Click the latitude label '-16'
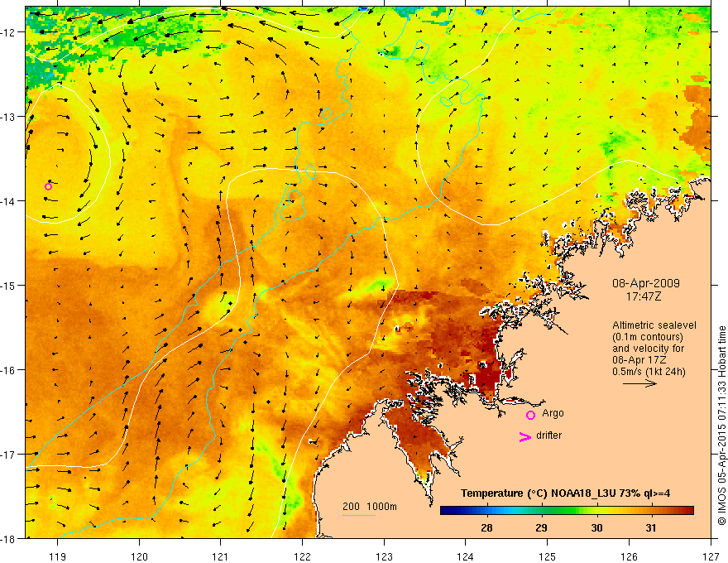728x563 pixels. tap(9, 370)
